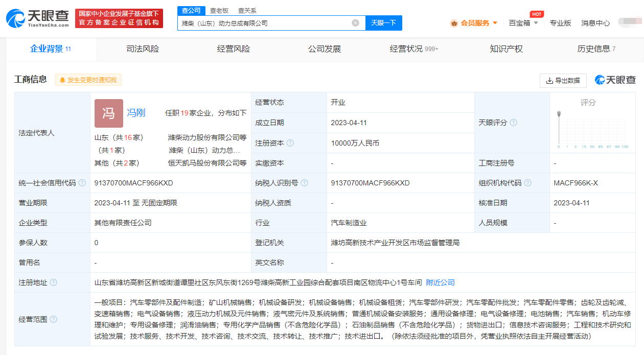Click the help icon beside 纳税人识别号

click(x=305, y=183)
